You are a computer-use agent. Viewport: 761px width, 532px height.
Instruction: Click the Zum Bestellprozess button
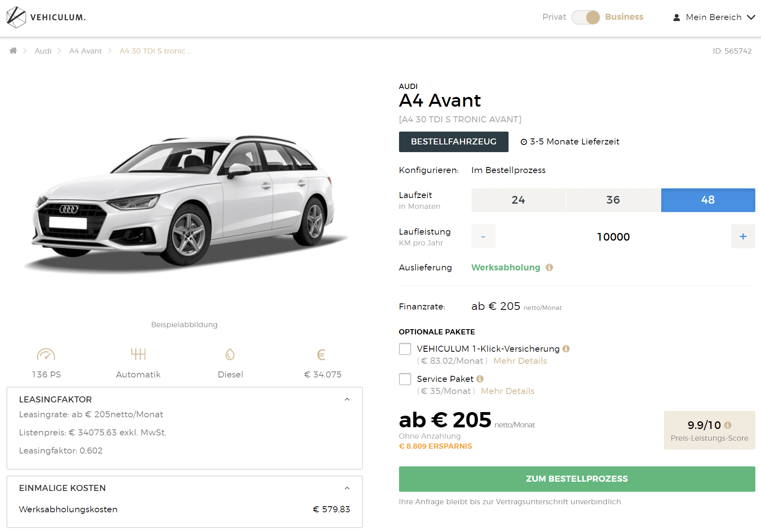coord(577,479)
